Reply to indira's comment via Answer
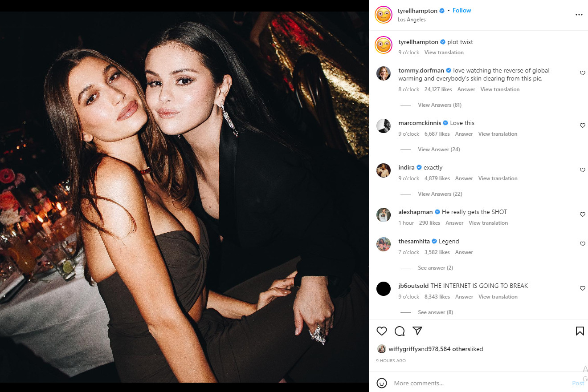 [464, 178]
